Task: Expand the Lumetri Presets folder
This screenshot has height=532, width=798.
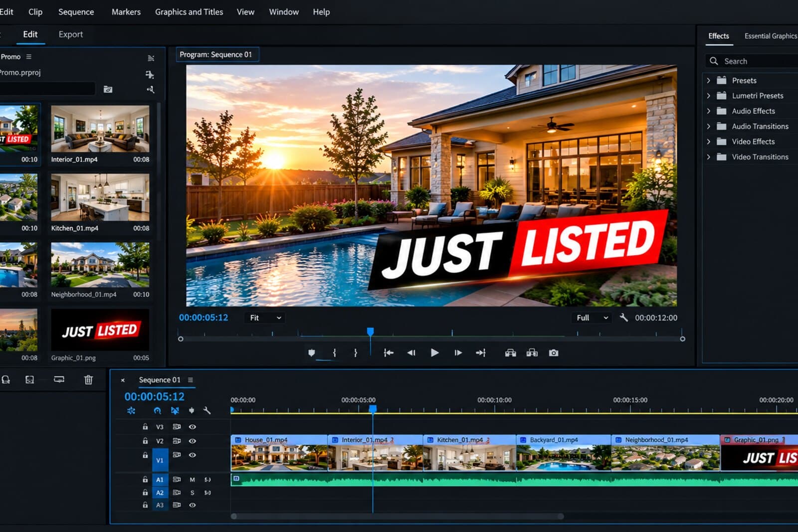Action: (x=708, y=96)
